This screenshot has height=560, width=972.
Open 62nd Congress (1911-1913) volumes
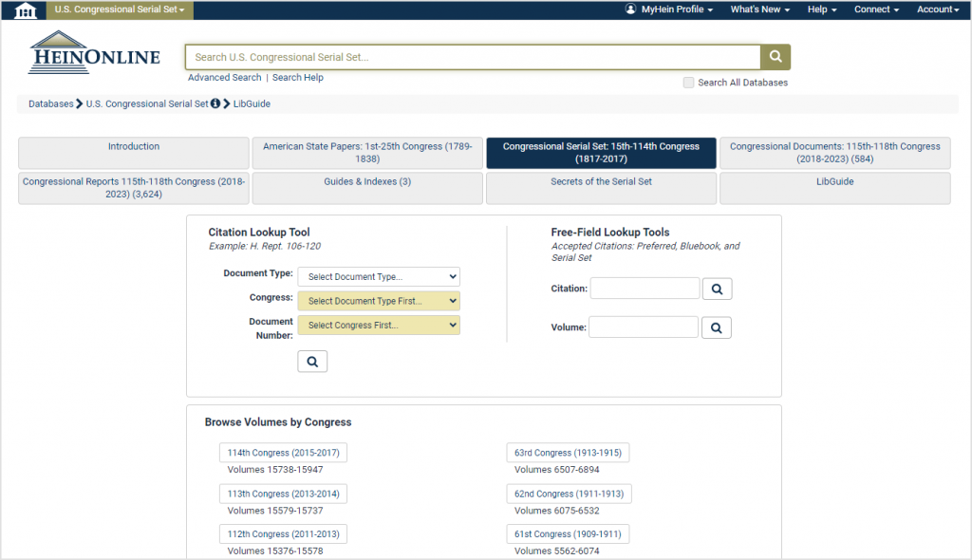pyautogui.click(x=570, y=494)
